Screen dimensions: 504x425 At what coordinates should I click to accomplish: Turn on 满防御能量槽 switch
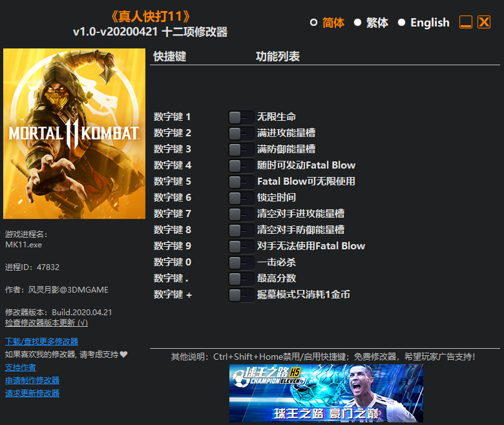point(241,149)
